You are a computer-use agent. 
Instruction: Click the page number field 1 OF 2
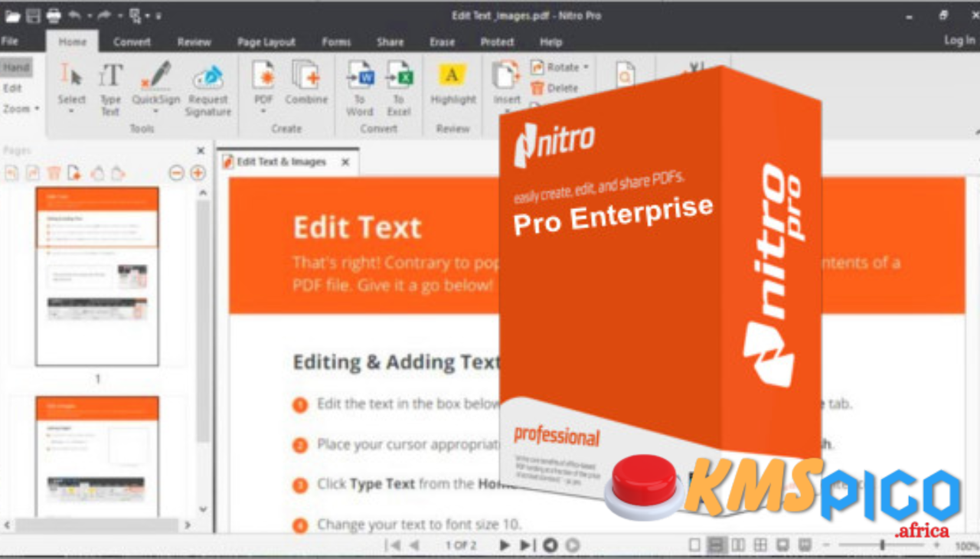coord(461,545)
